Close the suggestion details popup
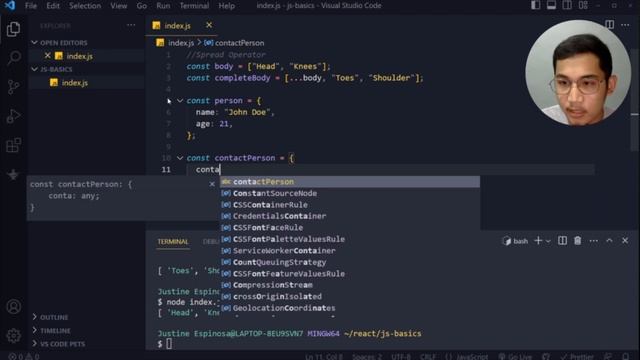This screenshot has width=640, height=360. coord(212,184)
